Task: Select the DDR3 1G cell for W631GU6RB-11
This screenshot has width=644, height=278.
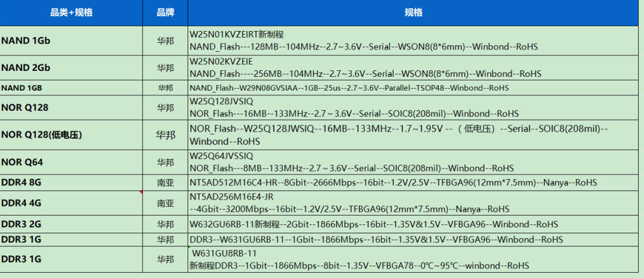Action: 72,239
